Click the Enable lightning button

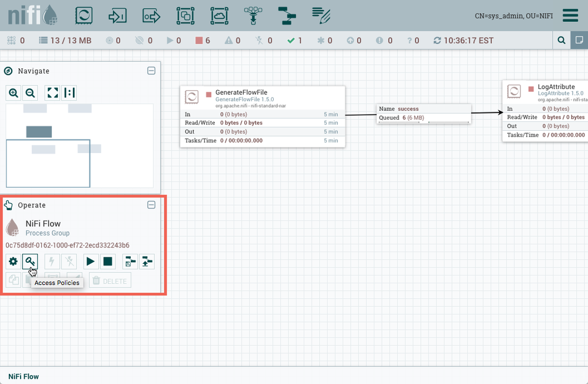tap(52, 261)
